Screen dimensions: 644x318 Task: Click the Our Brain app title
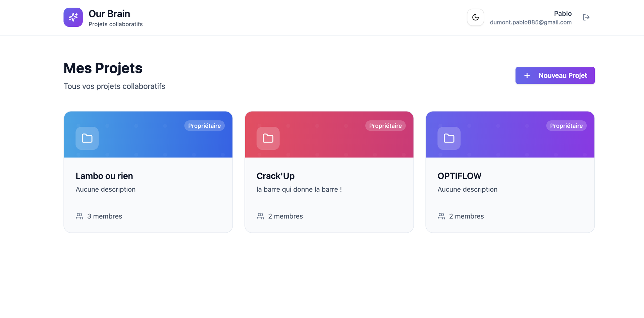click(109, 14)
